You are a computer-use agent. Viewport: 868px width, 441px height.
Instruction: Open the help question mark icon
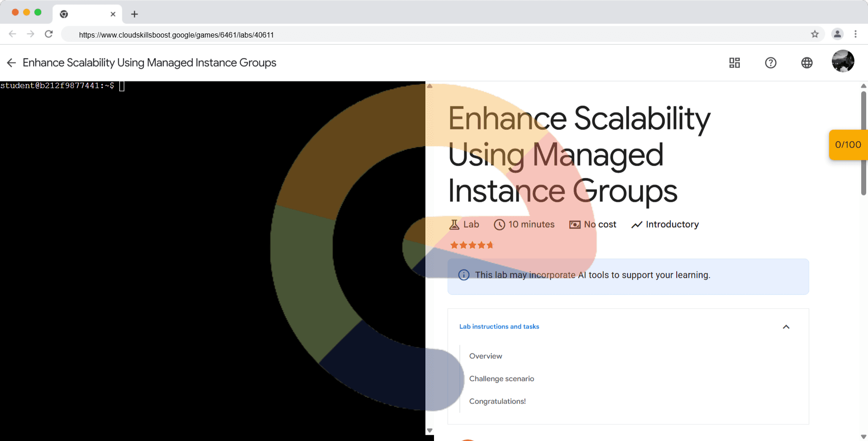[x=770, y=63]
